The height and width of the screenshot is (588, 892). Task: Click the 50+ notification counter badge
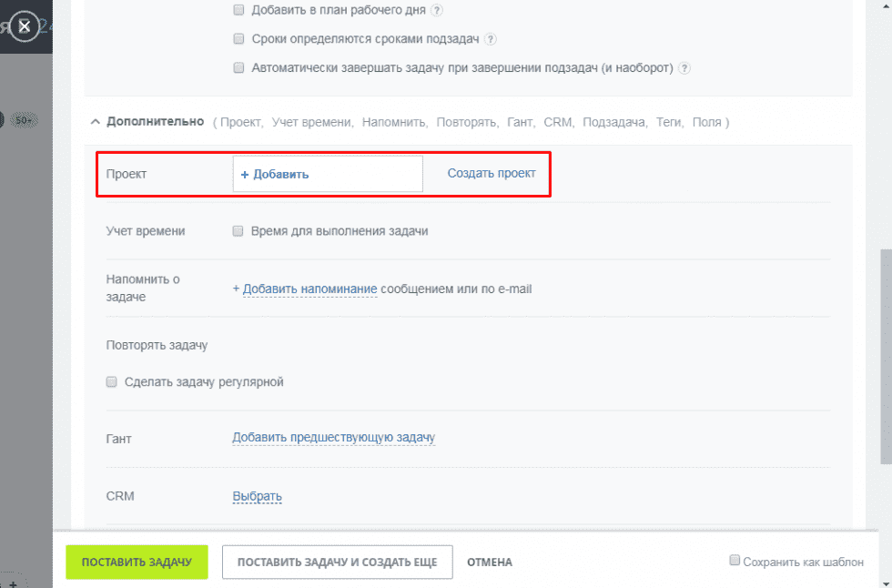(25, 119)
